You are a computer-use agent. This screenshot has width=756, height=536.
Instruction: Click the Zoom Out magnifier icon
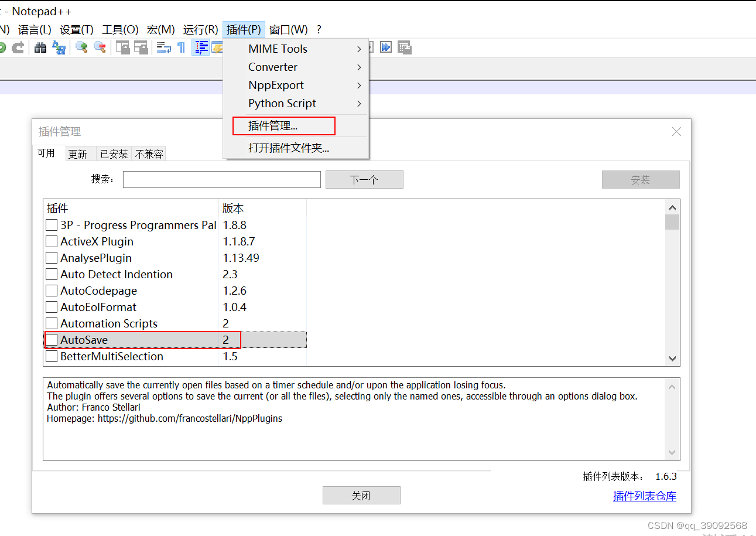click(x=100, y=47)
